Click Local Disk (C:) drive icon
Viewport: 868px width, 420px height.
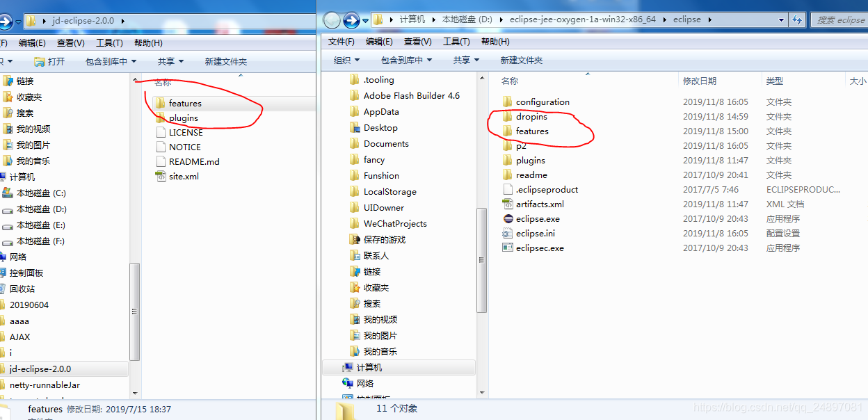click(x=8, y=193)
